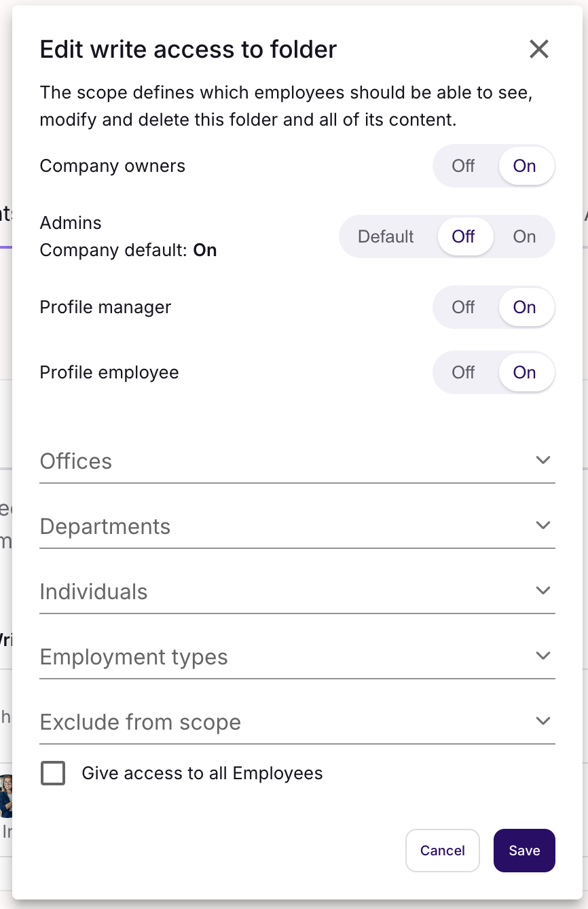
Task: Set Profile employee access to On
Action: click(x=524, y=372)
